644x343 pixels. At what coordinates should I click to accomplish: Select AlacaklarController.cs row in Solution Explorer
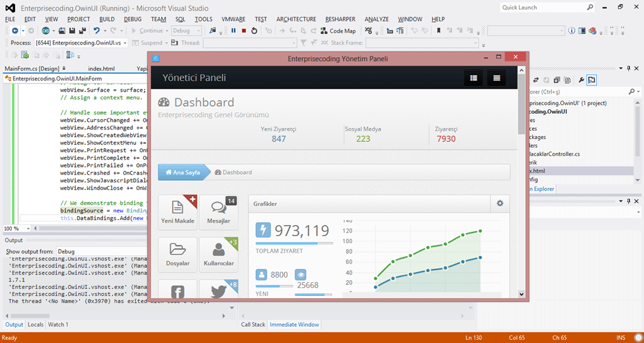[555, 154]
